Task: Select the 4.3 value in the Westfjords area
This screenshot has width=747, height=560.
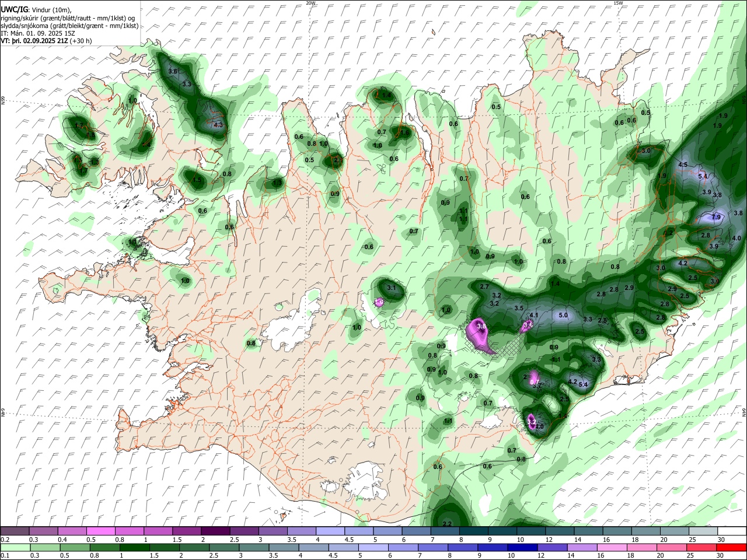Action: click(x=219, y=125)
